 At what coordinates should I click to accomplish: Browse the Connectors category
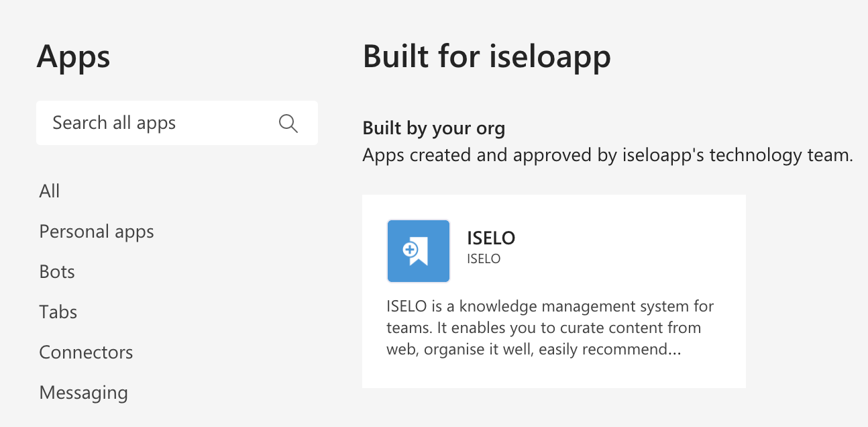pos(86,352)
